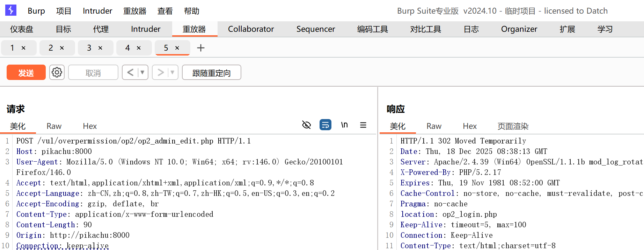Select response 美化 pretty view
Image resolution: width=644 pixels, height=250 pixels.
click(x=398, y=126)
